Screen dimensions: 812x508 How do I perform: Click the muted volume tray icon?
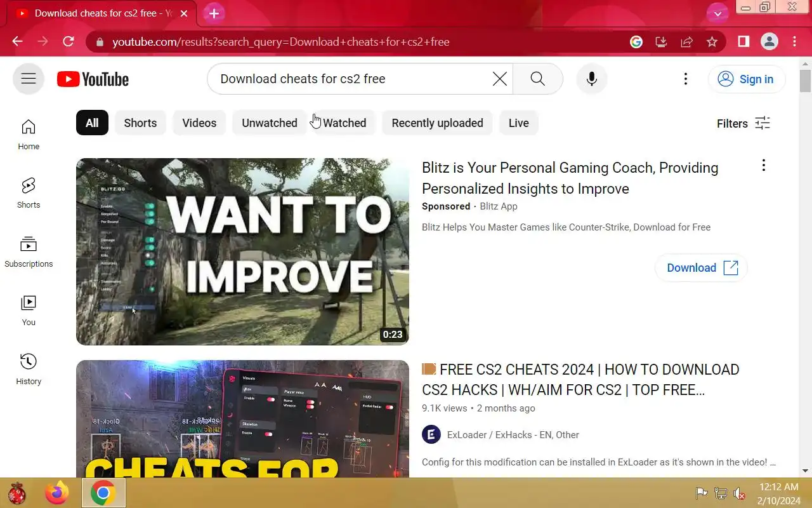pos(739,493)
